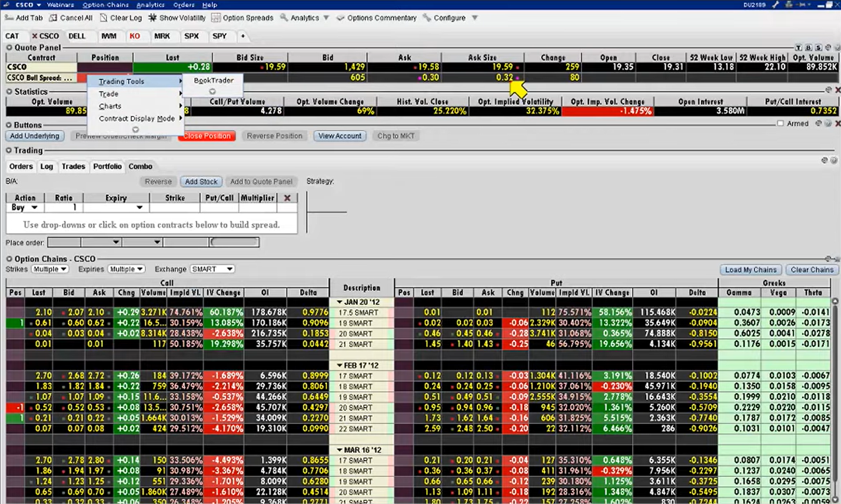The width and height of the screenshot is (841, 504).
Task: Click the Add Tab toolbar icon
Action: pos(9,18)
